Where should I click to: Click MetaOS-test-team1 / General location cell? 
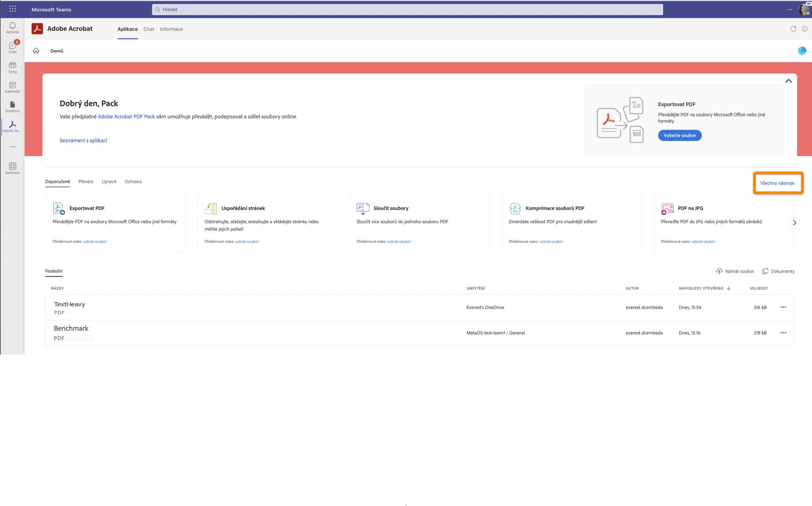point(495,333)
